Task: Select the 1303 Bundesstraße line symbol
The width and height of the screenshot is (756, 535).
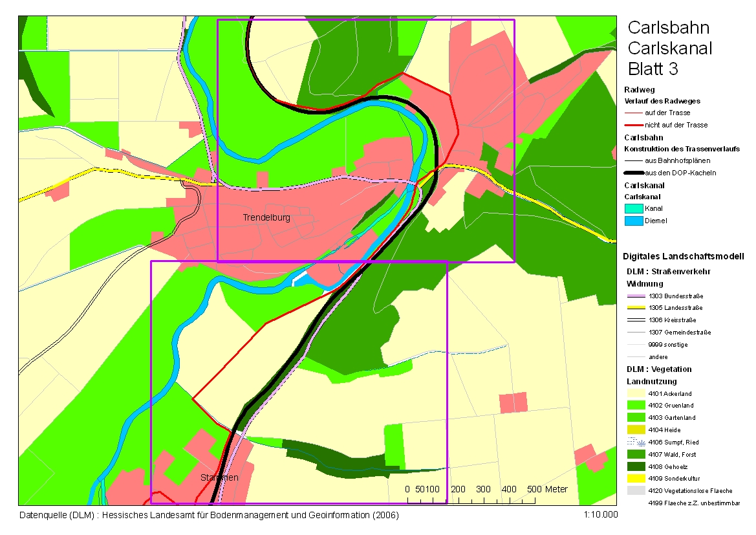Action: coord(636,296)
